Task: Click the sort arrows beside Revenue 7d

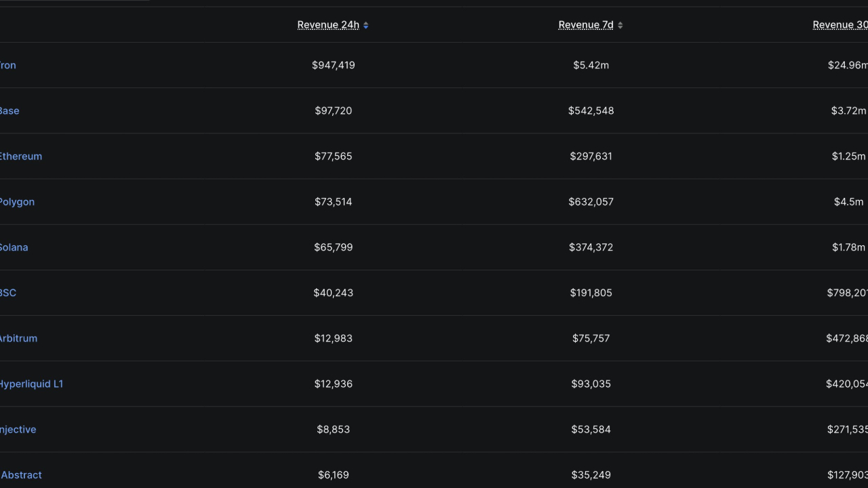Action: point(620,25)
